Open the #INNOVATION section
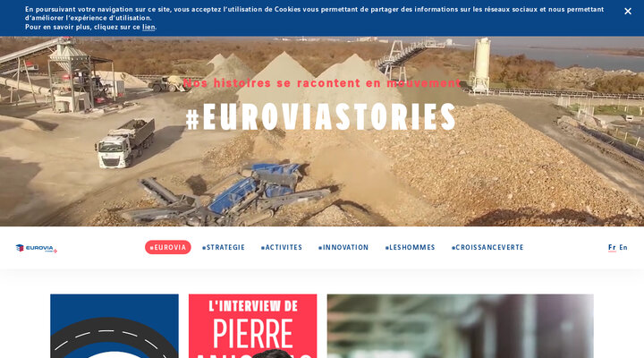This screenshot has height=358, width=644. click(343, 247)
